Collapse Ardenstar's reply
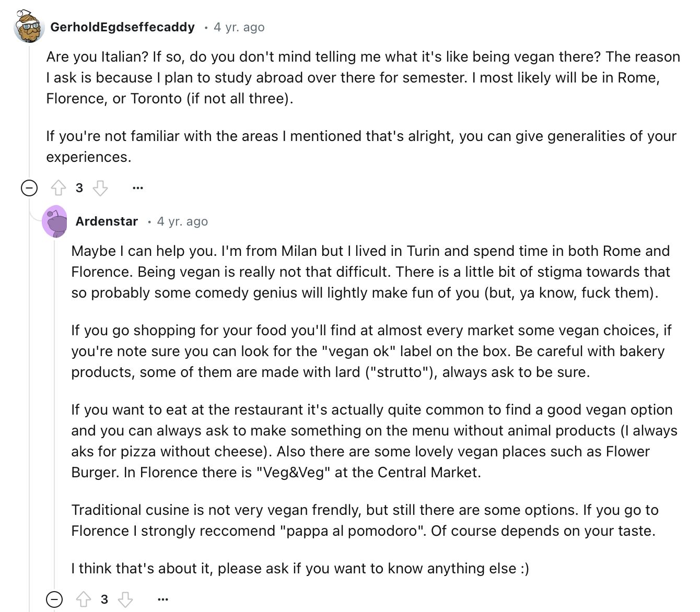 pos(54,599)
